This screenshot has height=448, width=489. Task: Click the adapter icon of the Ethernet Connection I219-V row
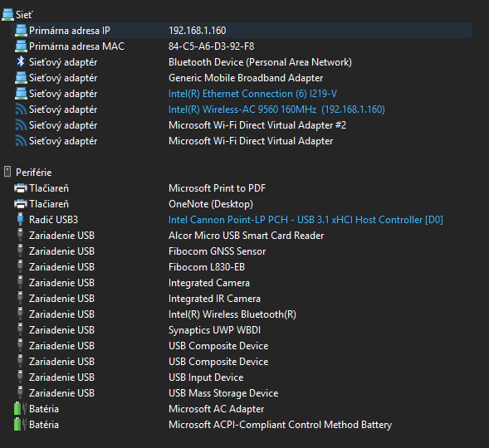tap(21, 94)
